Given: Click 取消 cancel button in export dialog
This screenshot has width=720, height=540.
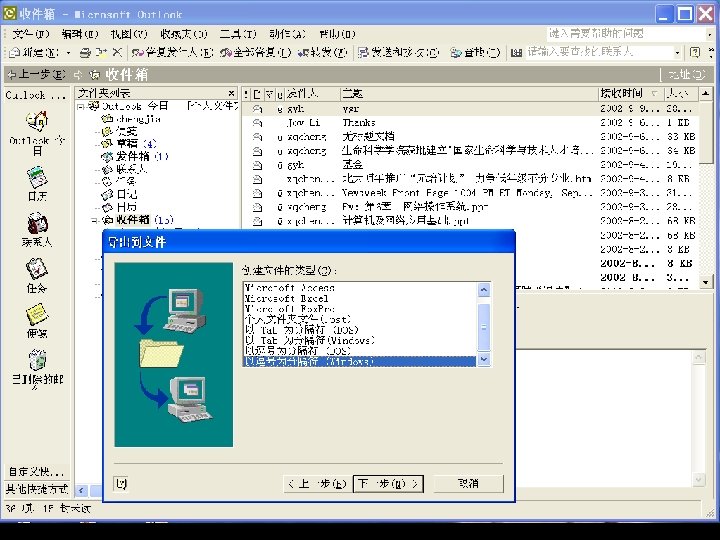Looking at the screenshot, I should pyautogui.click(x=468, y=484).
